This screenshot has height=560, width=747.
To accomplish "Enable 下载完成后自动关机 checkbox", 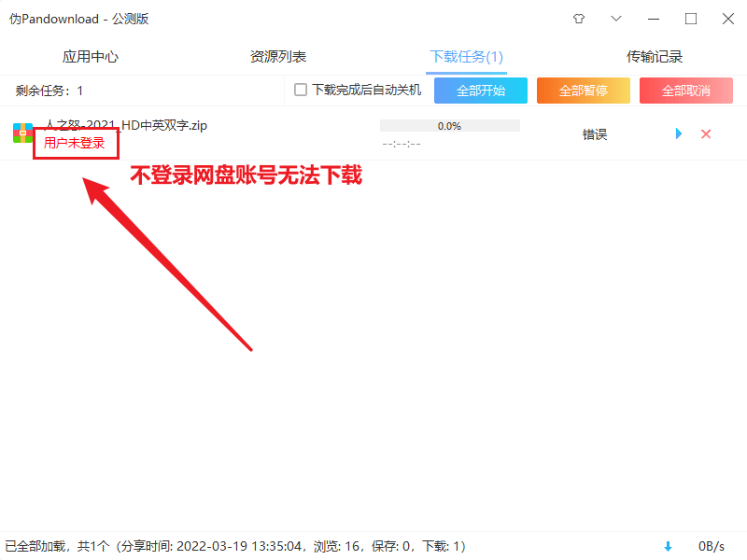I will click(301, 90).
